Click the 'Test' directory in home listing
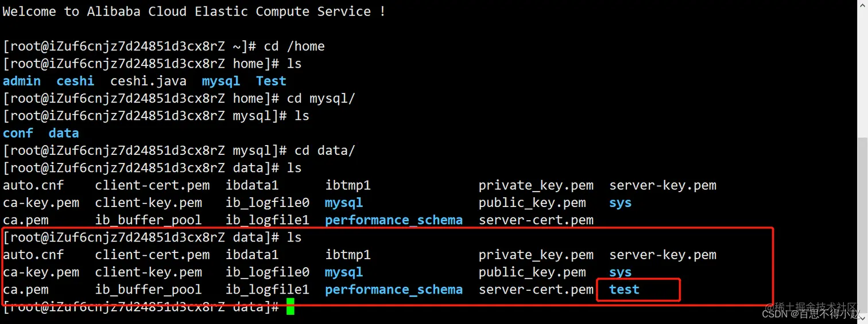 coord(271,81)
